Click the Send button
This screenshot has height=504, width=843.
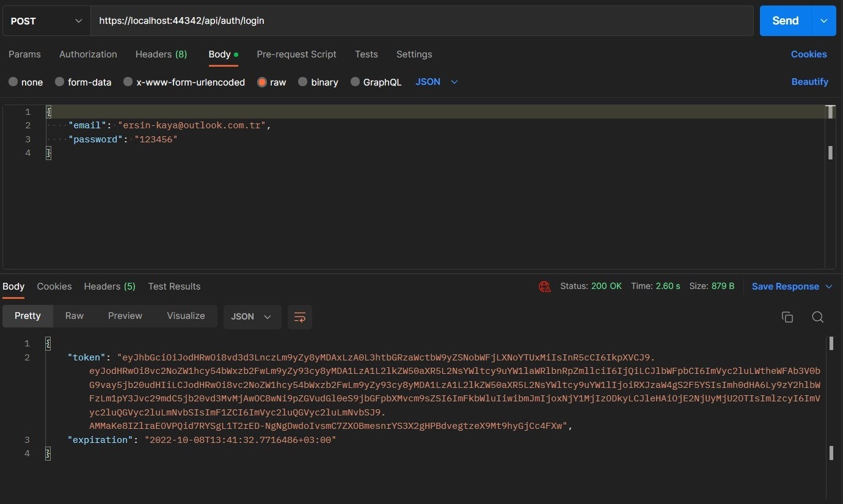coord(786,21)
